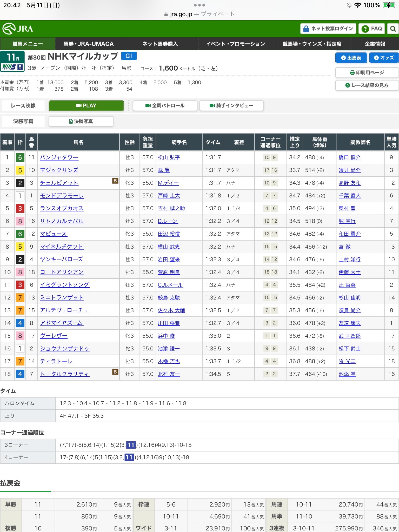Open horse マピュース
Image resolution: width=399 pixels, height=532 pixels.
click(54, 234)
